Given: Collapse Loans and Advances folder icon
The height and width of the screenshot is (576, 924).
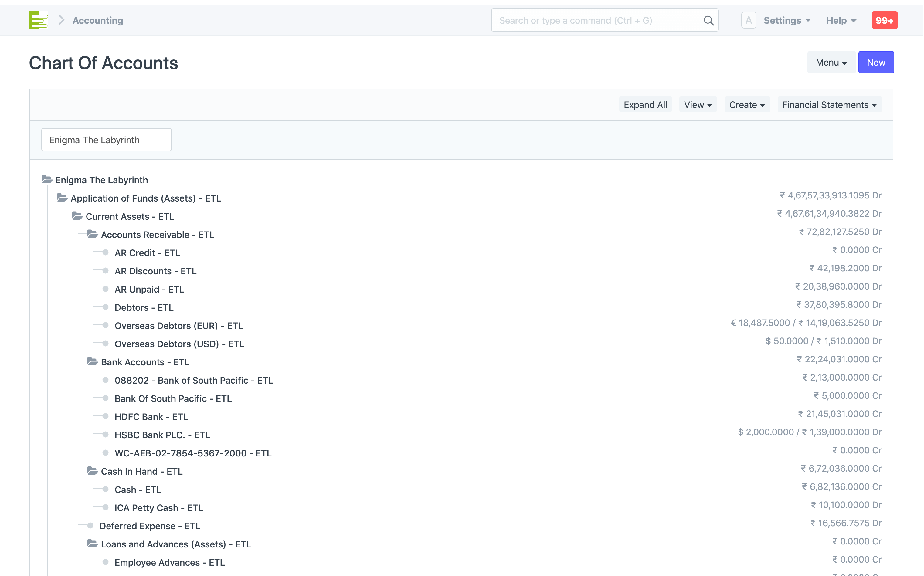Looking at the screenshot, I should tap(93, 544).
